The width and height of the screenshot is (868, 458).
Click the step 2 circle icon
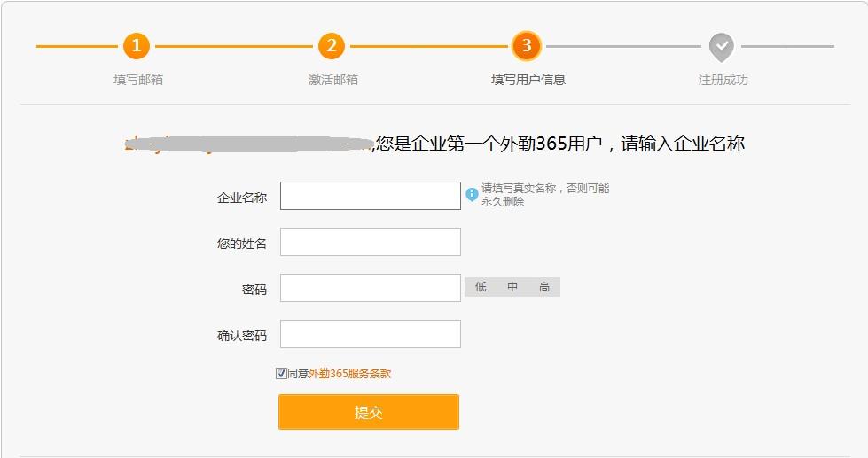click(331, 45)
